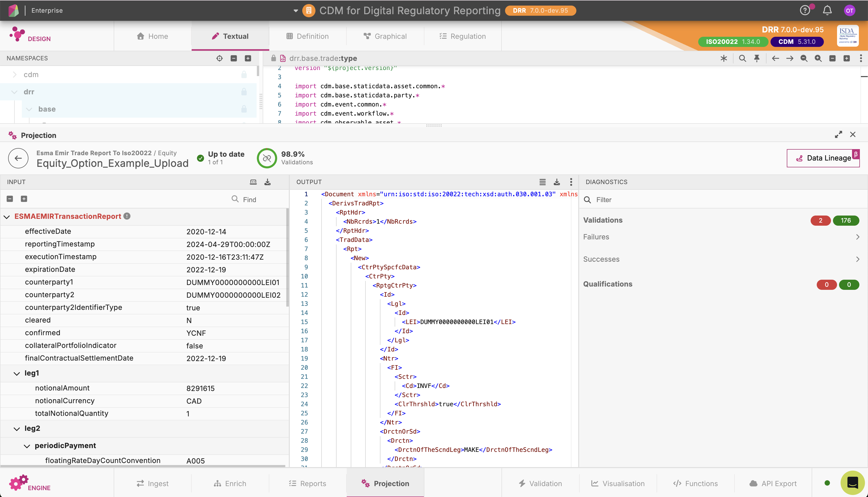Close the Projection panel
This screenshot has height=497, width=868.
(x=853, y=134)
